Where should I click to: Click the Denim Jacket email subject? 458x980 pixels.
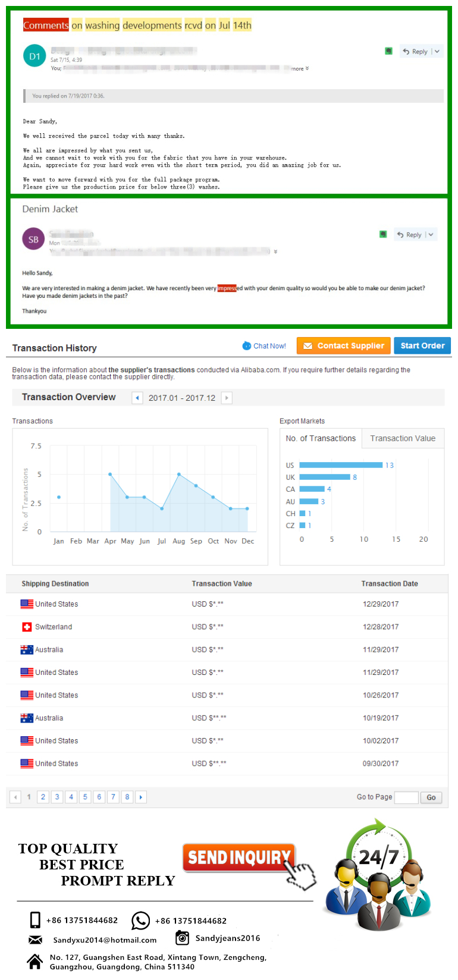(x=50, y=209)
